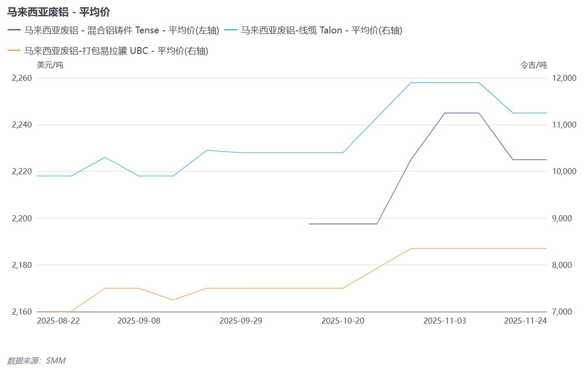The image size is (588, 371).
Task: Toggle the 混合铝铸件 Tense legend entry
Action: (x=113, y=30)
